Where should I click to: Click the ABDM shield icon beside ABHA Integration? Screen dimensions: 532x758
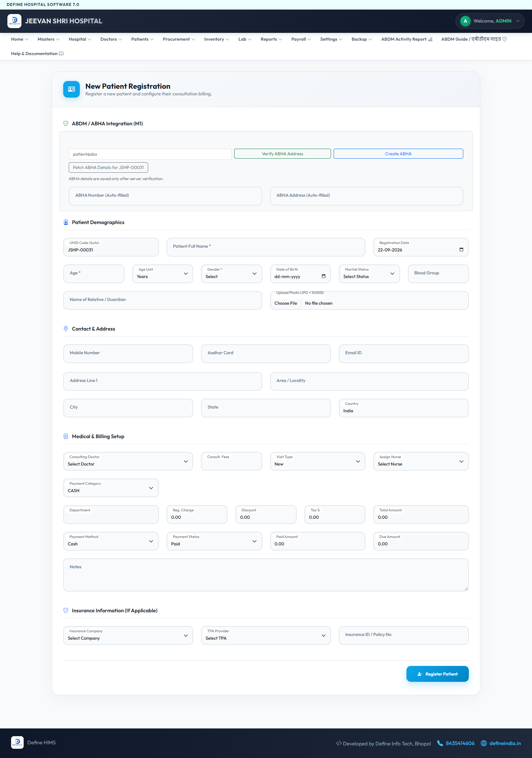tap(66, 123)
